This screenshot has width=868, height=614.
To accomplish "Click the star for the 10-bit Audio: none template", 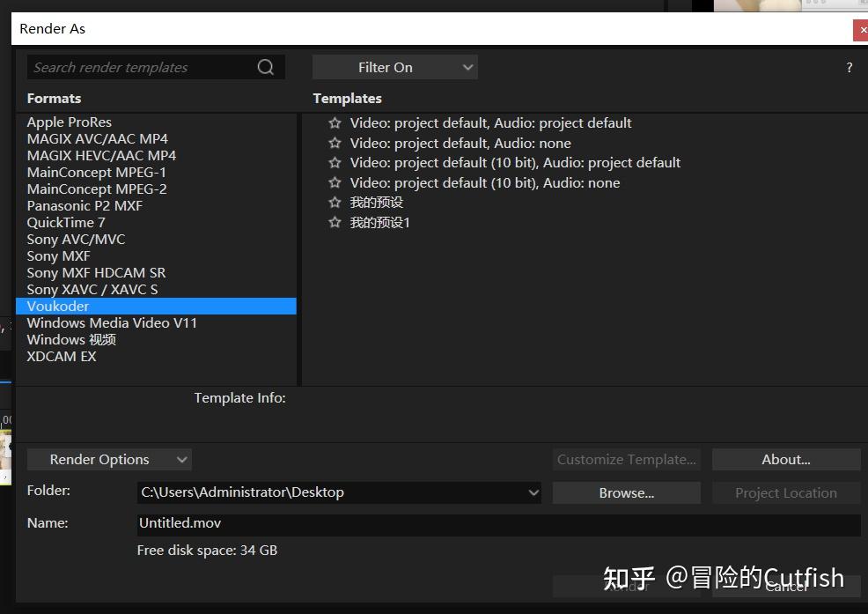I will (335, 182).
